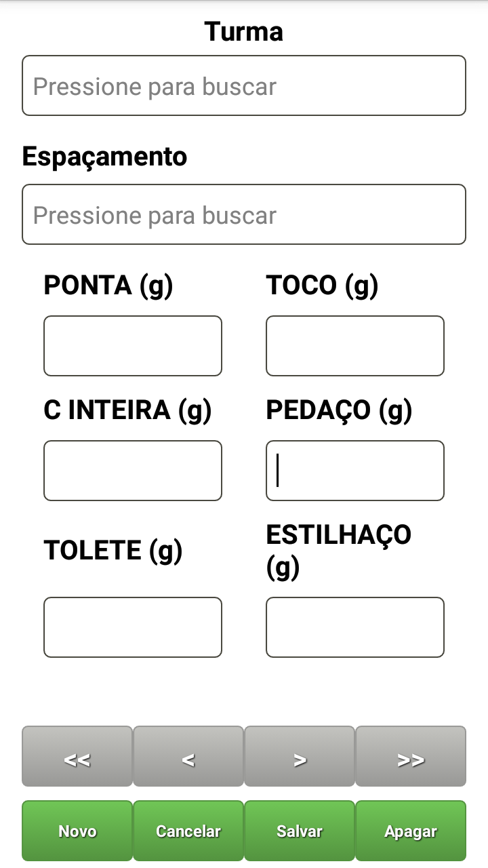Image resolution: width=488 pixels, height=868 pixels.
Task: Delete the record with Apagar
Action: [x=411, y=831]
